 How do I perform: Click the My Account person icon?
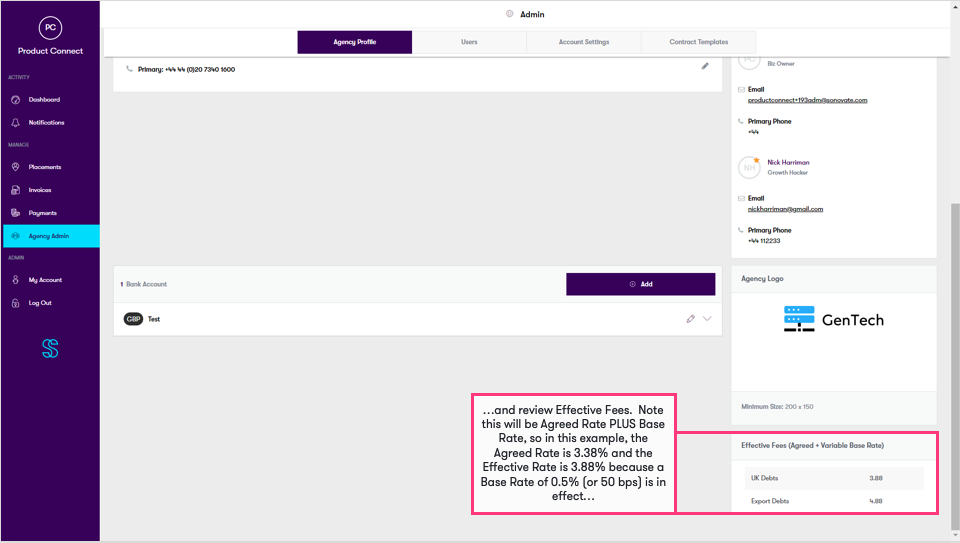coord(15,280)
